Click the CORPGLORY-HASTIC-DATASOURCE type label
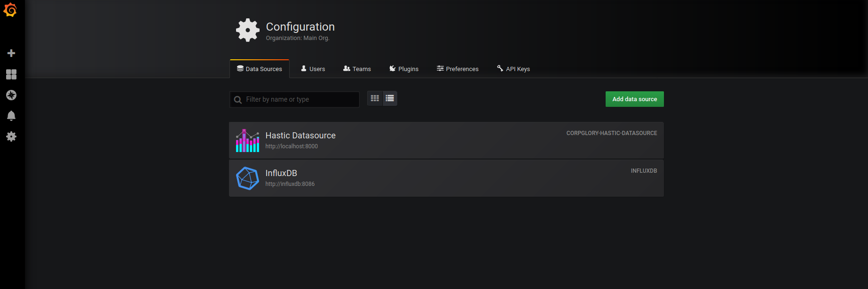 coord(612,133)
